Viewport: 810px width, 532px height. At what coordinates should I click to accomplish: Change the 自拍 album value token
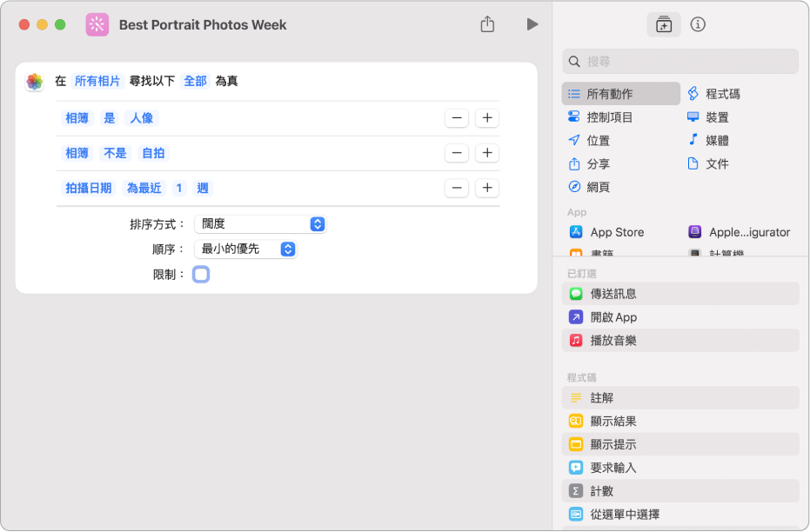click(x=153, y=153)
